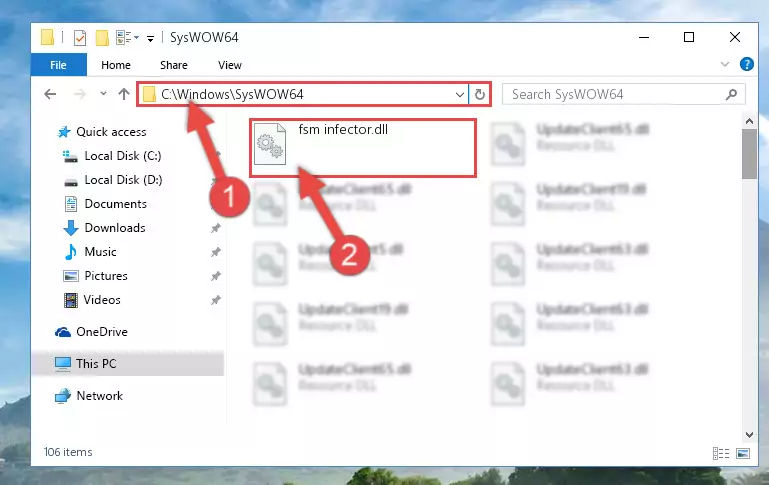Select Network in navigation pane
This screenshot has height=485, width=769.
(x=89, y=396)
